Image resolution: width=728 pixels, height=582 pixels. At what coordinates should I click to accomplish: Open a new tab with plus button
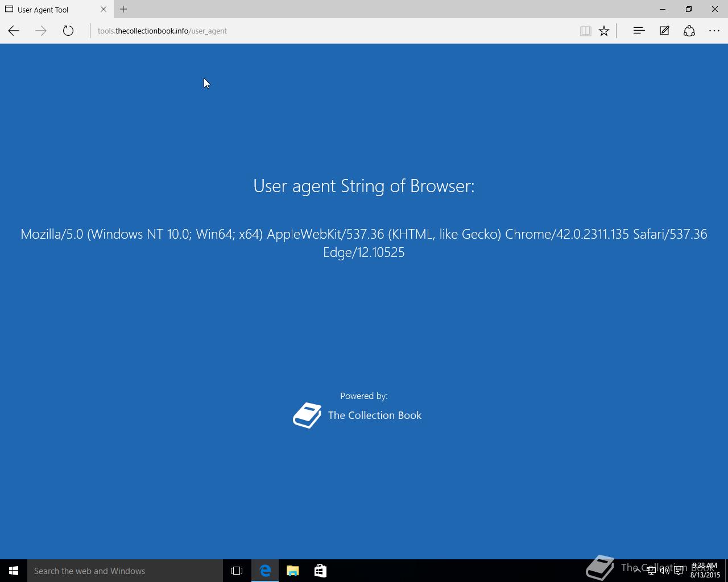(x=123, y=9)
